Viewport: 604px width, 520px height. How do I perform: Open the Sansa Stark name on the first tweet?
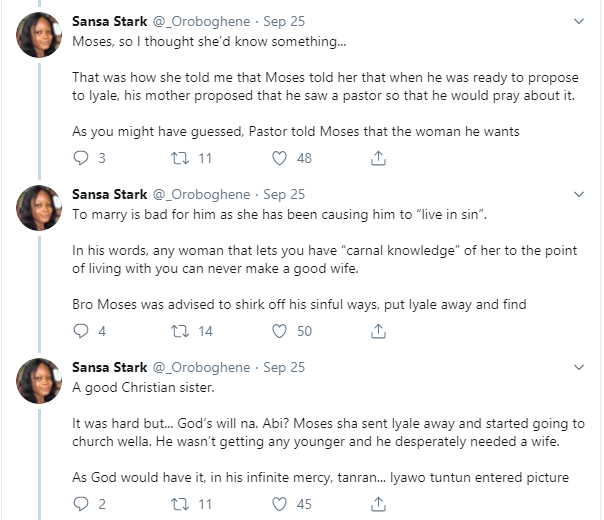point(109,21)
